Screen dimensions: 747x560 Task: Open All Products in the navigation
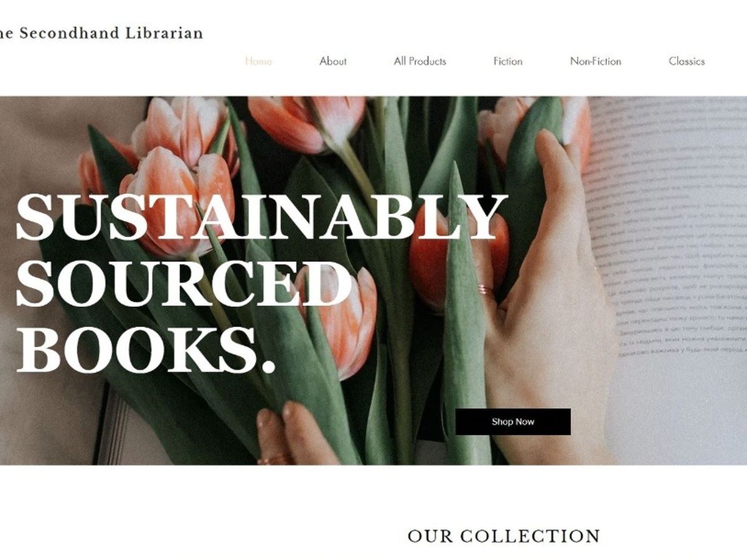[x=420, y=61]
